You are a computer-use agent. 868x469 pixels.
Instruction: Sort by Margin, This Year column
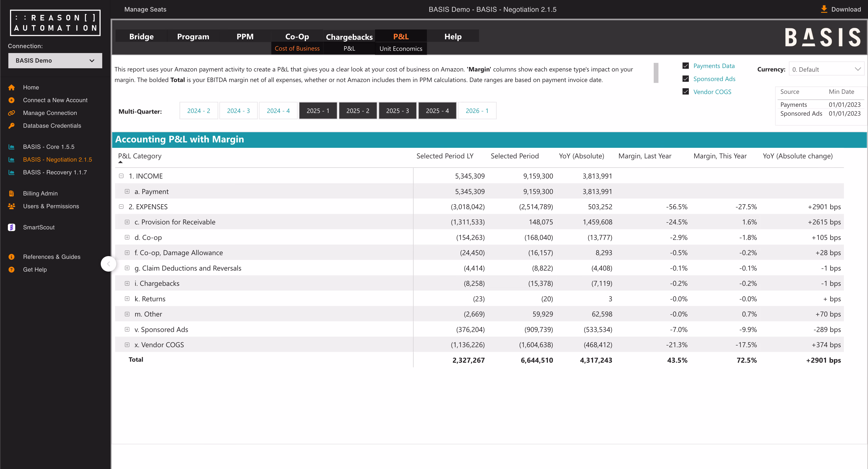pos(720,156)
